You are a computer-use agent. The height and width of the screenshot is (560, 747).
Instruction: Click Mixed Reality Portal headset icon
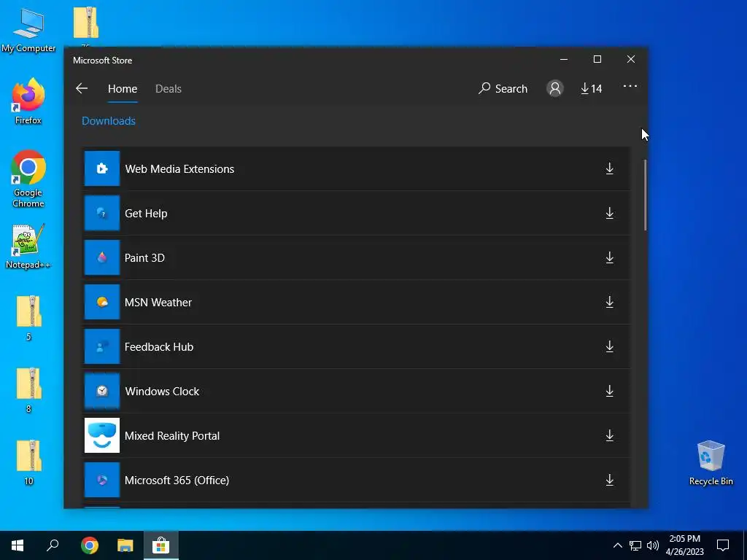pos(102,435)
